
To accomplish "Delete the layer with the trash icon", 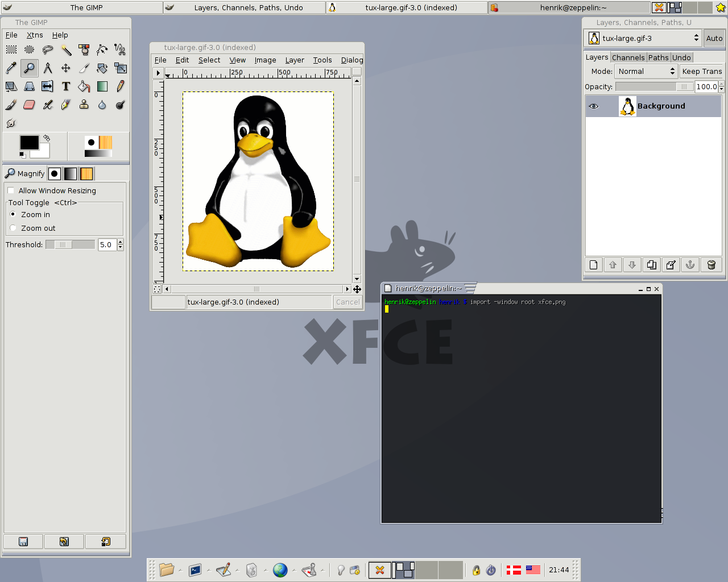I will pyautogui.click(x=711, y=265).
